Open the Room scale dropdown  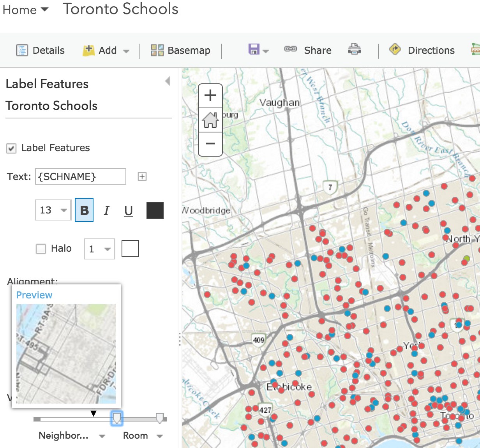click(x=143, y=436)
